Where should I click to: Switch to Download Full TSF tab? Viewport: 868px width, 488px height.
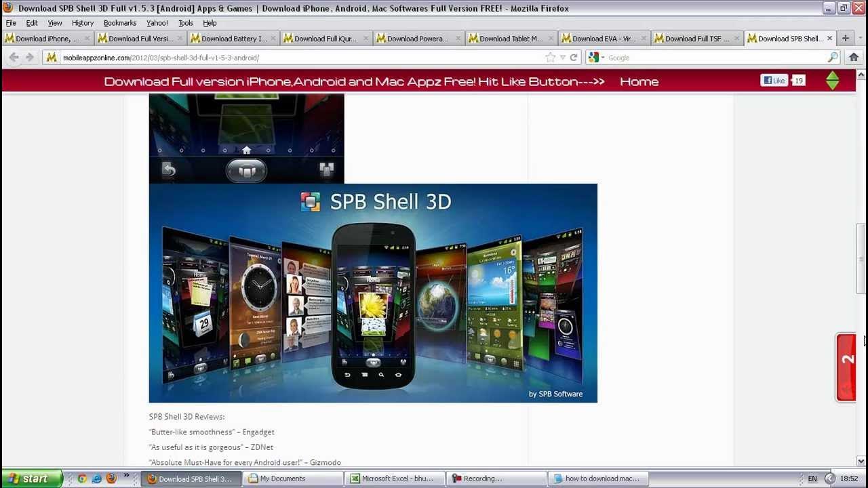[696, 39]
